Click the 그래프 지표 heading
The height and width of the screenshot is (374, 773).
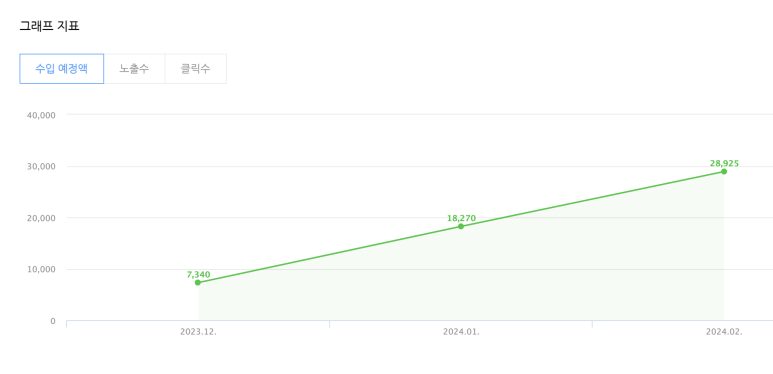pos(49,26)
